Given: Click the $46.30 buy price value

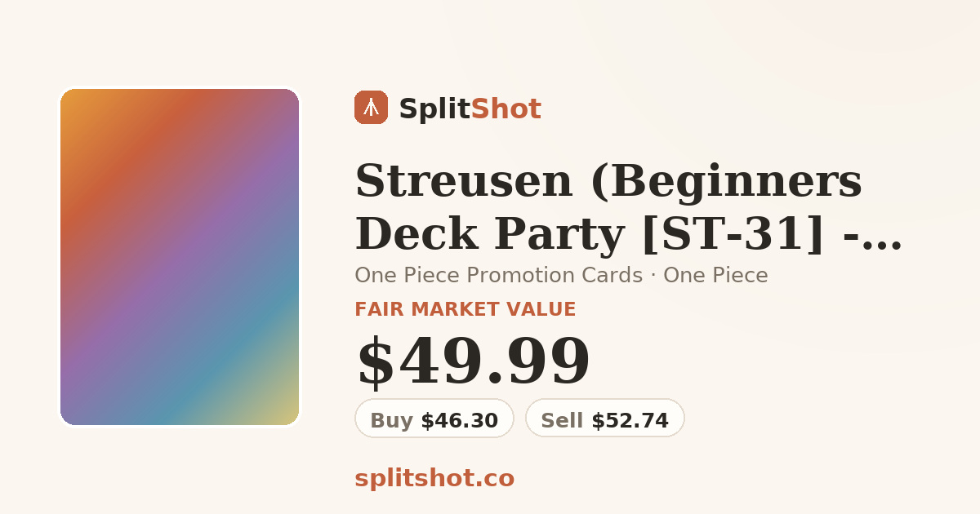Looking at the screenshot, I should tap(460, 420).
